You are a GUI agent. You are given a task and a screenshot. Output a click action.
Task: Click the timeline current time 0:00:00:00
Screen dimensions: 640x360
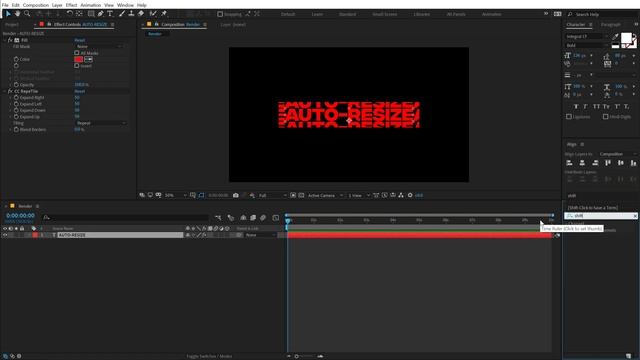[x=20, y=216]
